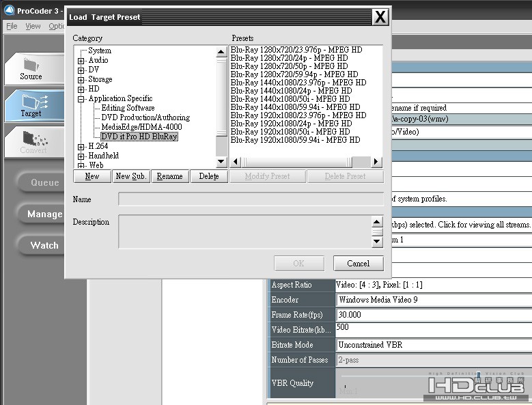Expand the DV category node
This screenshot has width=532, height=405.
coord(81,70)
